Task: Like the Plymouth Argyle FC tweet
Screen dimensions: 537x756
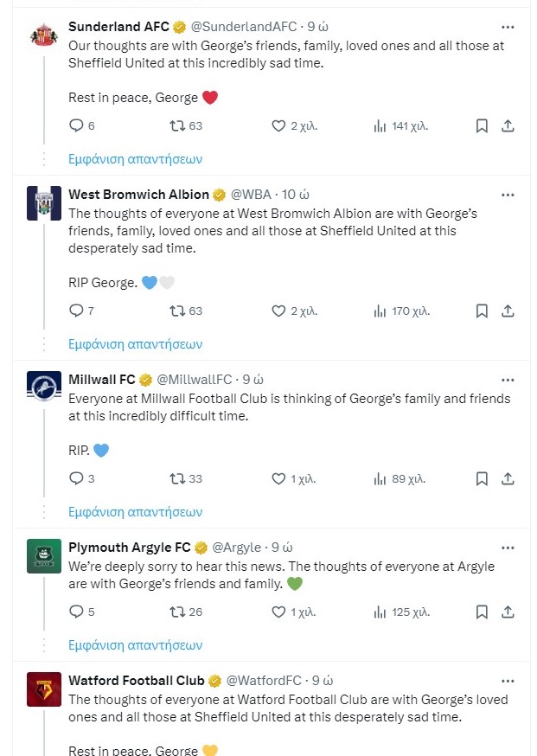Action: [293, 612]
